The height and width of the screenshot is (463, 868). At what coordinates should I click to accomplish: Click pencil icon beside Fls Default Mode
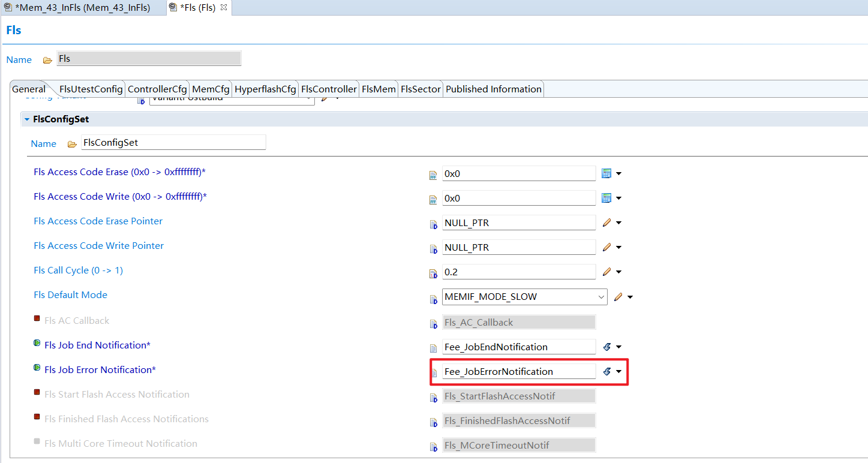click(618, 296)
